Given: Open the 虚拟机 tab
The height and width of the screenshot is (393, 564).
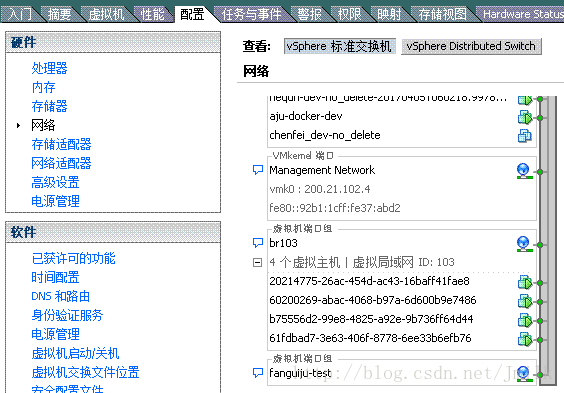Looking at the screenshot, I should point(106,14).
